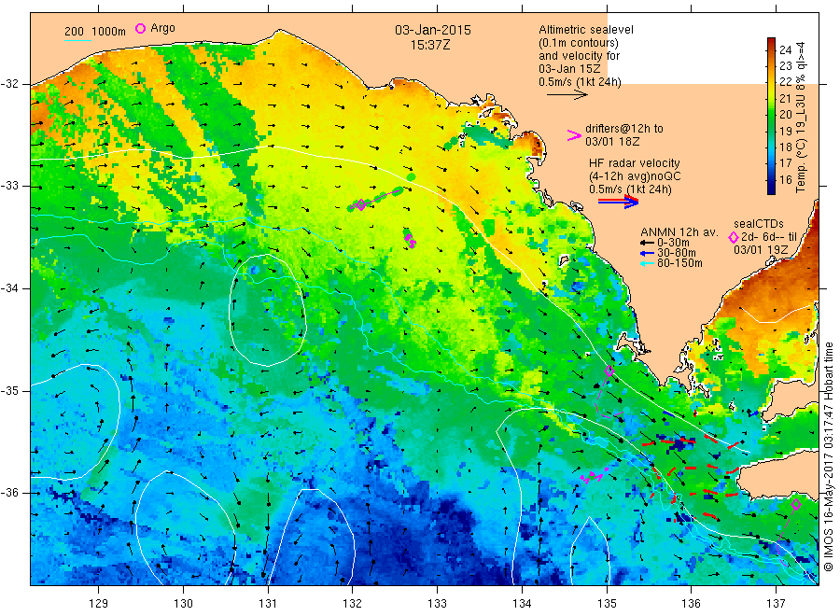Click latitude axis label -35
Screen dimensions: 840x616
(x=9, y=390)
